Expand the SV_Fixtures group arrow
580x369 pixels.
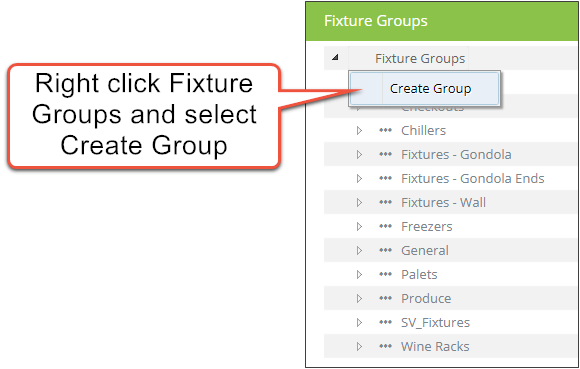coord(359,322)
